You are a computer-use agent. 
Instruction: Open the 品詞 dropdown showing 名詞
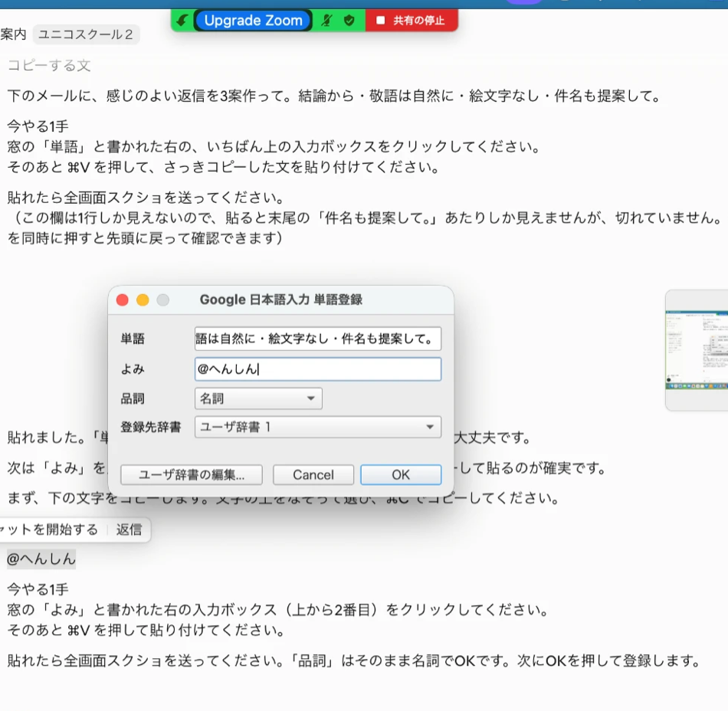(x=258, y=398)
